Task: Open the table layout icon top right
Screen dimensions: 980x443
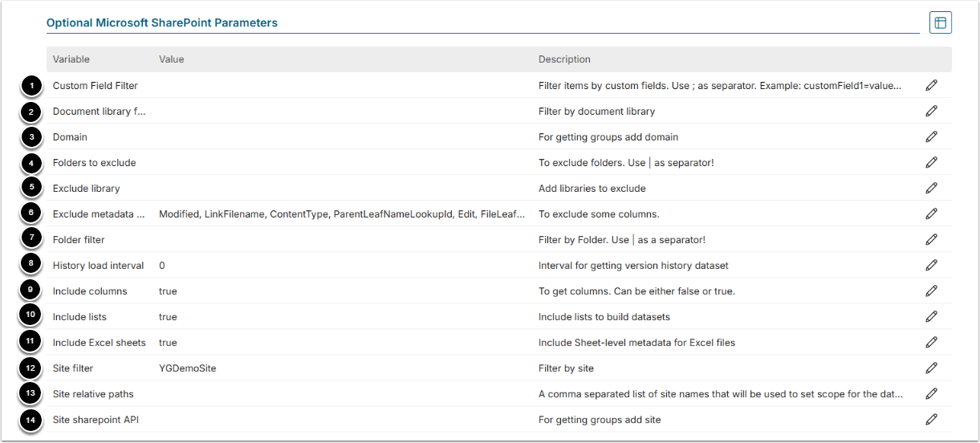Action: [940, 23]
